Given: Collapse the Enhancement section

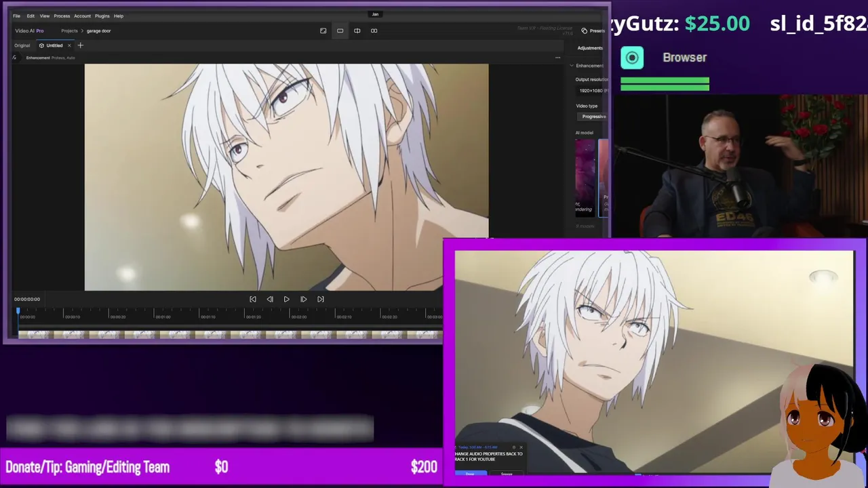Looking at the screenshot, I should coord(572,66).
